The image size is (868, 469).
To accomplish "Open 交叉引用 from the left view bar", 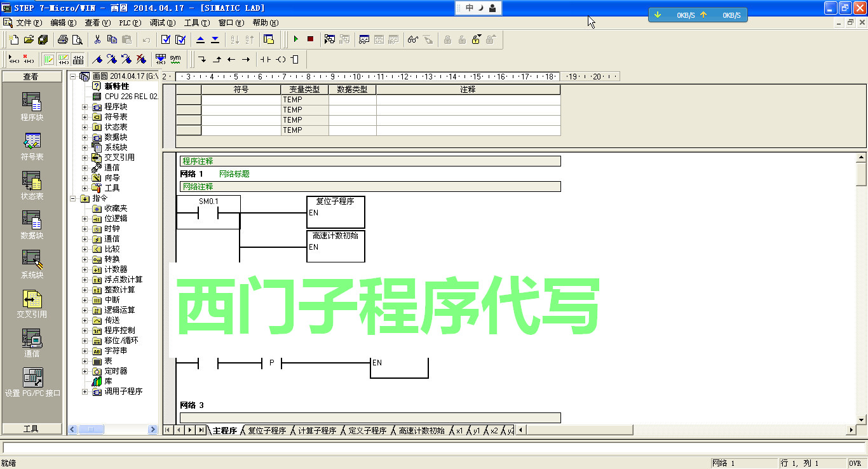I will click(32, 303).
